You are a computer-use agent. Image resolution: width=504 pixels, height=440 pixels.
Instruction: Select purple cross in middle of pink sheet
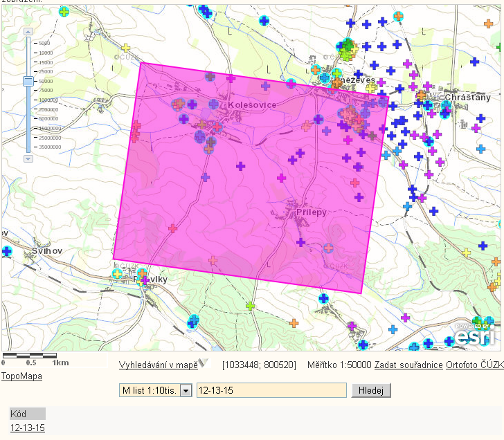point(240,166)
